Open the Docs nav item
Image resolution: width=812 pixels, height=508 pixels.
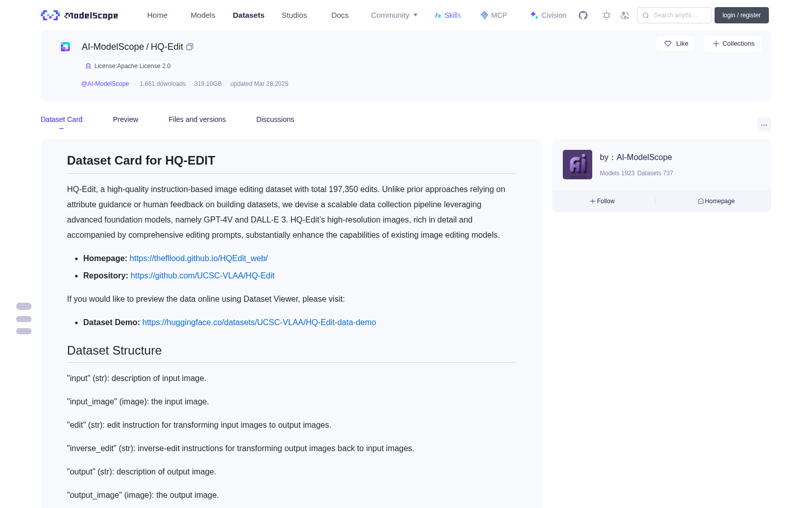(x=340, y=15)
